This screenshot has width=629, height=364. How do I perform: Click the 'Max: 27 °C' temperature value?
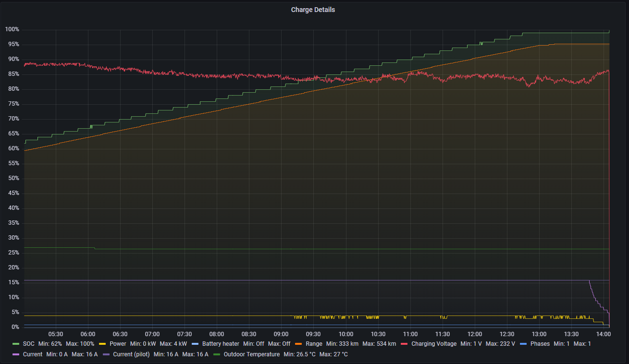[333, 354]
